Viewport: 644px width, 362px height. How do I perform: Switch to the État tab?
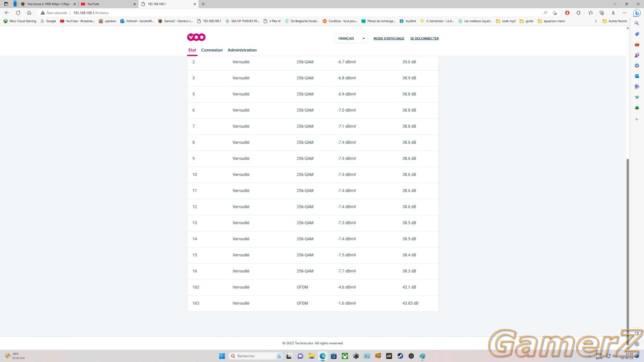(x=192, y=50)
